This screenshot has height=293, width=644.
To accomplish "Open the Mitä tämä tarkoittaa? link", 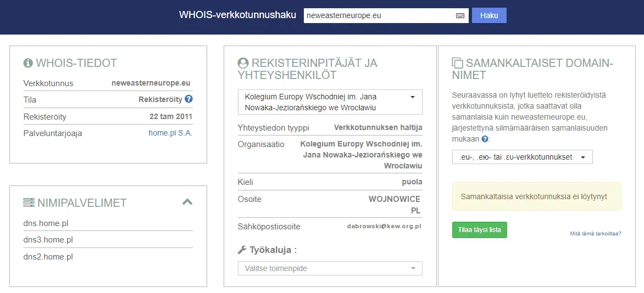I will [596, 234].
